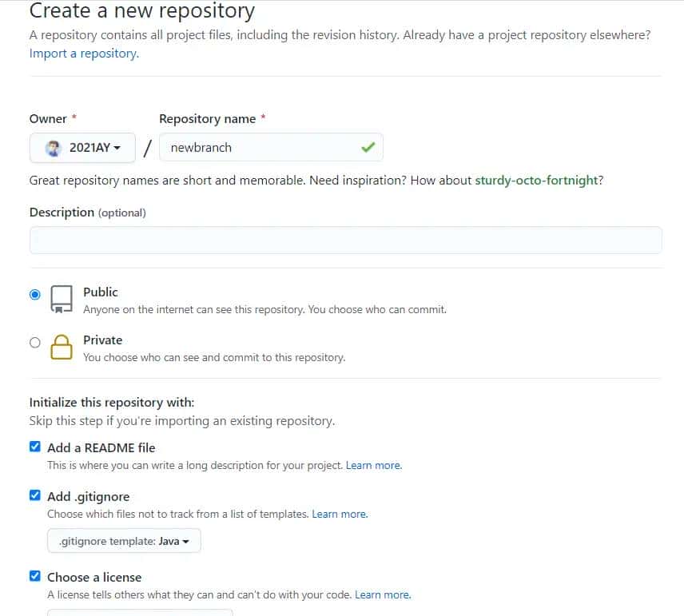Open Learn more link for README

coord(373,465)
